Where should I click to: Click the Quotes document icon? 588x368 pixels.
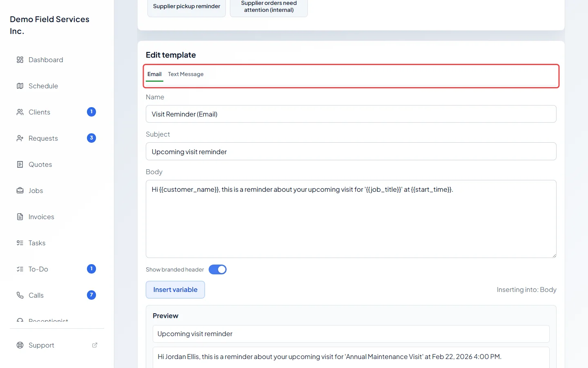coord(20,164)
